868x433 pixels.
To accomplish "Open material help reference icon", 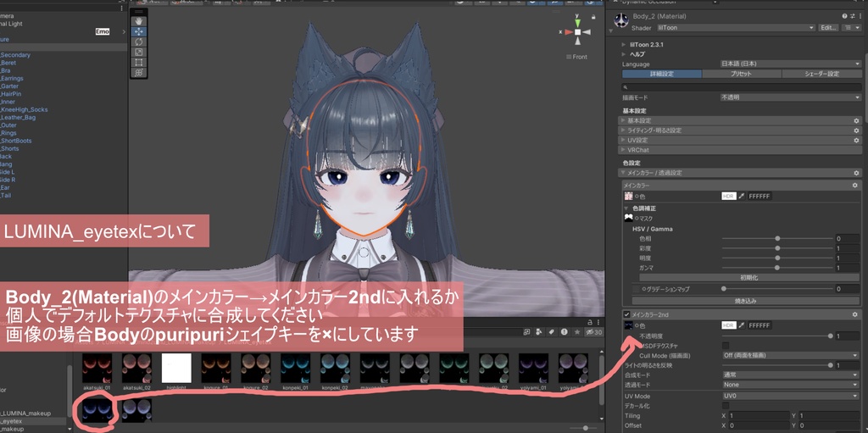I will tap(845, 17).
